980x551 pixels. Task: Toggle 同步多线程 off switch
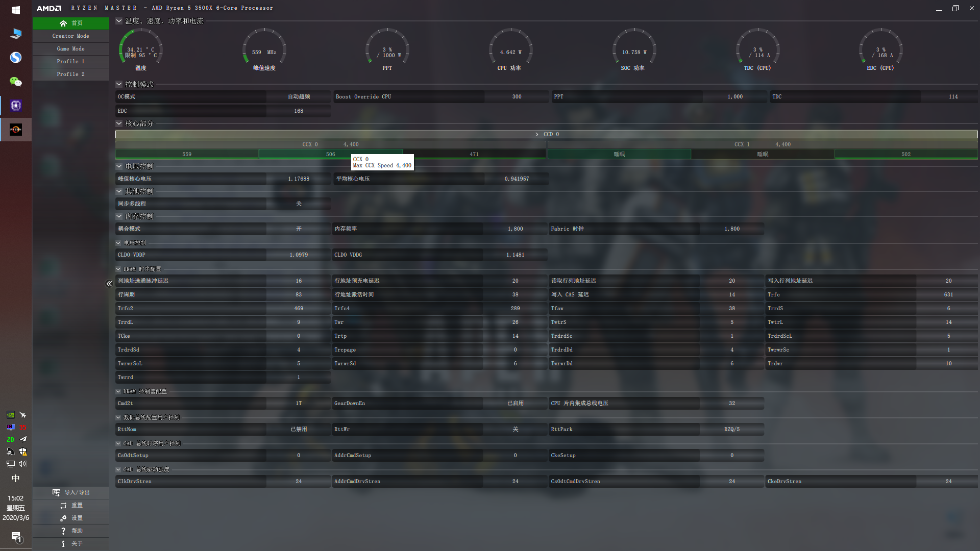300,203
